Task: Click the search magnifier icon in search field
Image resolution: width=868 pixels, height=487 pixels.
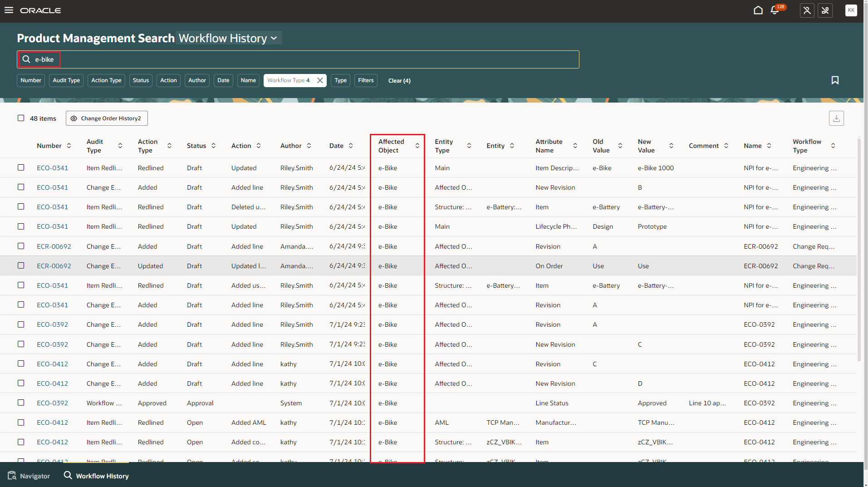Action: 26,59
